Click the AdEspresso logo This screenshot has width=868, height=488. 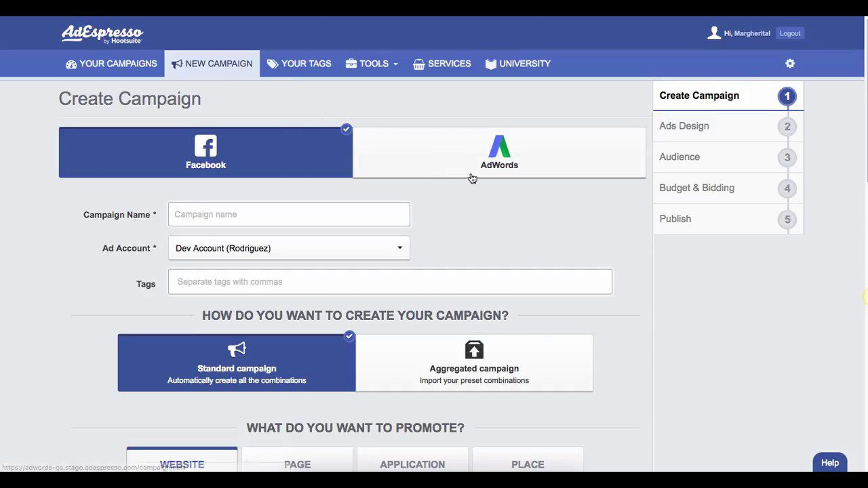pyautogui.click(x=102, y=33)
